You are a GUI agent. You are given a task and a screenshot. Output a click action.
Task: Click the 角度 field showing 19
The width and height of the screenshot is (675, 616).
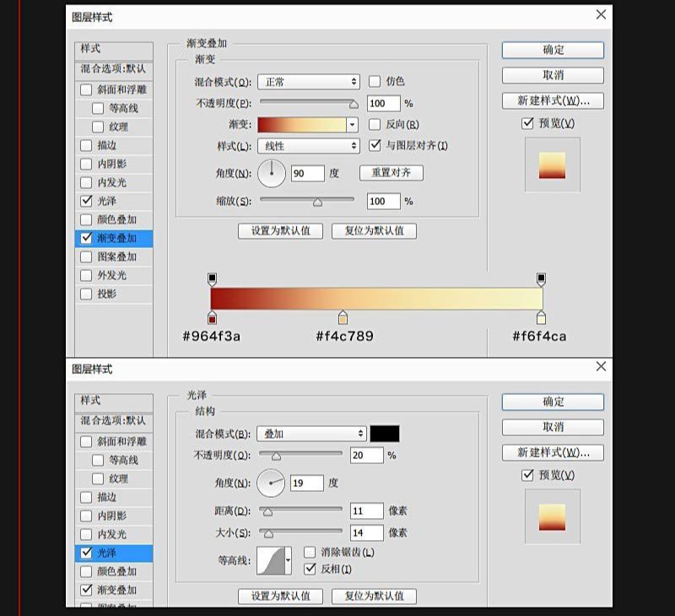point(307,483)
